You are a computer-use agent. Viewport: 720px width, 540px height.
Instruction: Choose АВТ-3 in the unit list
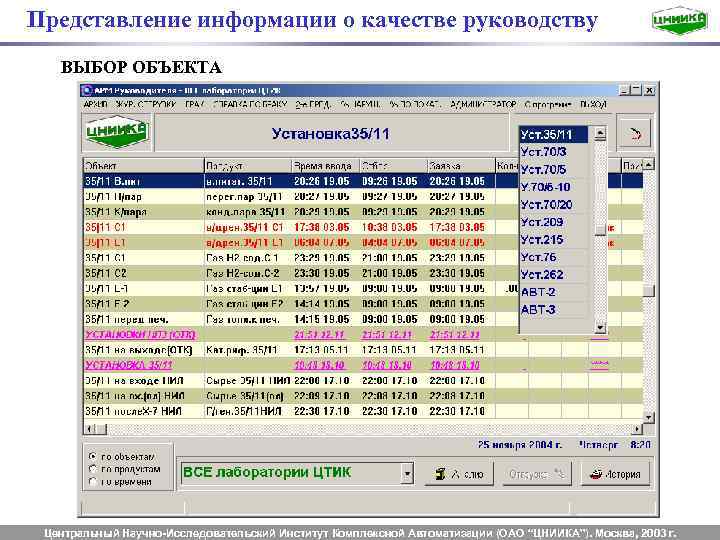[554, 309]
